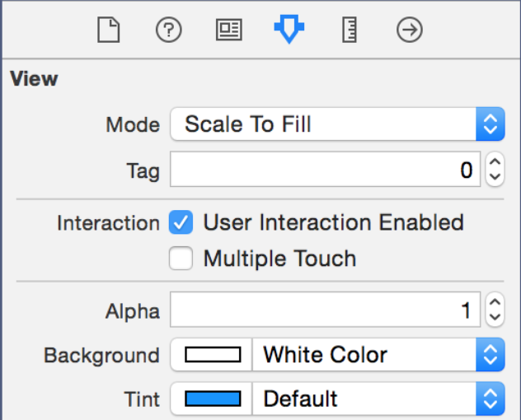Image resolution: width=521 pixels, height=420 pixels.
Task: Open the Identity inspector
Action: 229,30
